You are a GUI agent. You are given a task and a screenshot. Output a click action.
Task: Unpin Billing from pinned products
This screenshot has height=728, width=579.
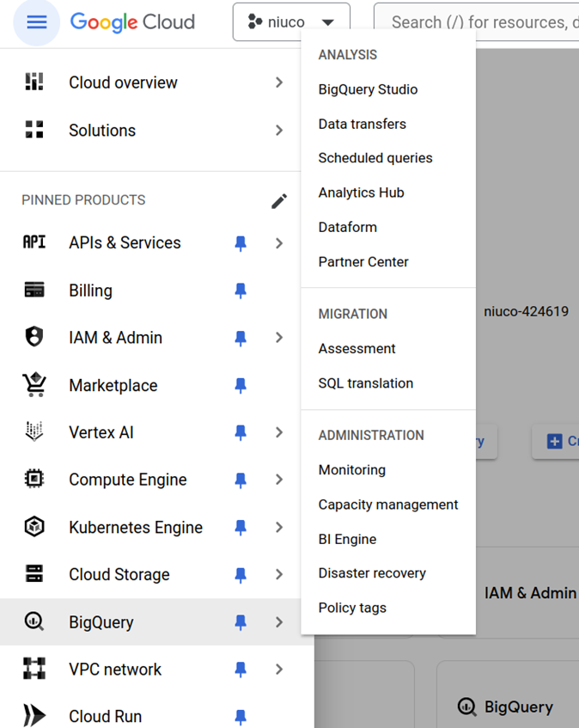241,291
